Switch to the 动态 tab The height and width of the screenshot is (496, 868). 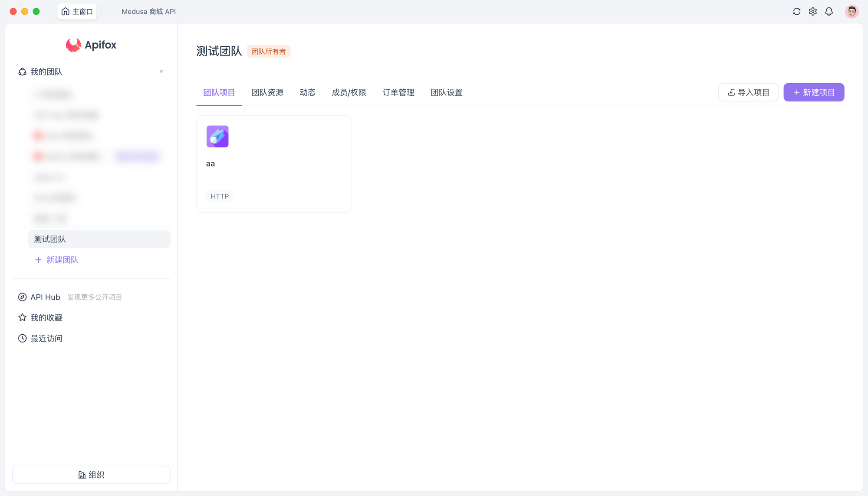click(307, 92)
